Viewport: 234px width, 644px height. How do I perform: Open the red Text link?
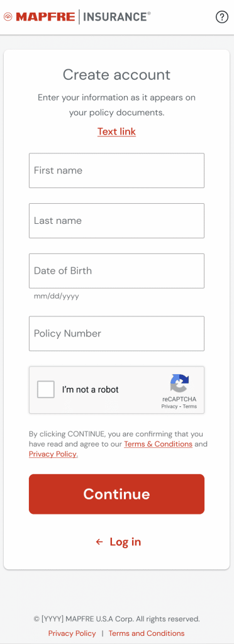[x=116, y=131]
